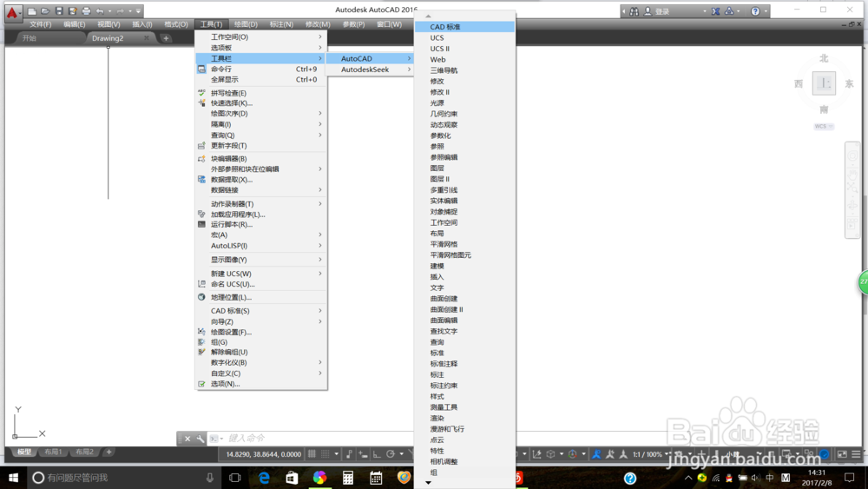
Task: Click the wrench customize icon on command line
Action: point(201,439)
